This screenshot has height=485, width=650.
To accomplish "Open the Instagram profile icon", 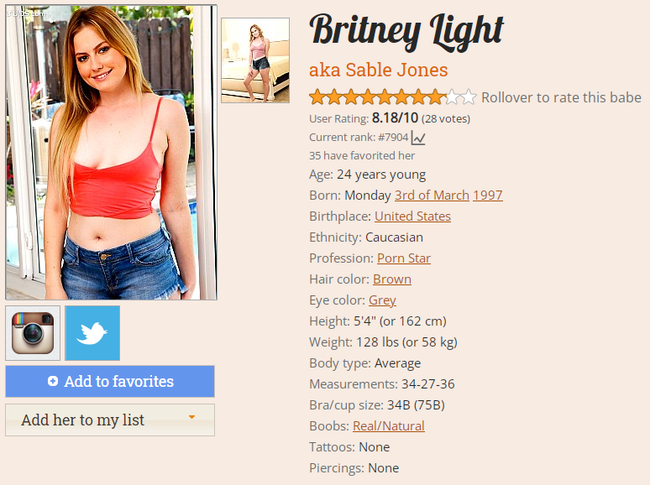I will [x=33, y=333].
